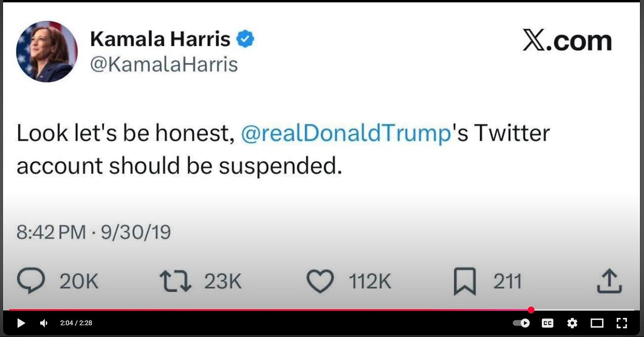The image size is (644, 337).
Task: Click the blue verified badge
Action: coord(246,39)
